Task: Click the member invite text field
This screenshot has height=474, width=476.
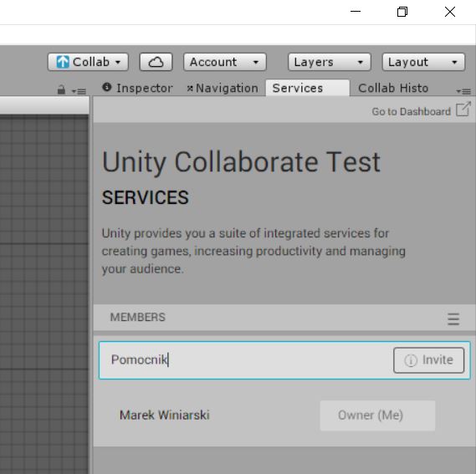Action: click(246, 360)
